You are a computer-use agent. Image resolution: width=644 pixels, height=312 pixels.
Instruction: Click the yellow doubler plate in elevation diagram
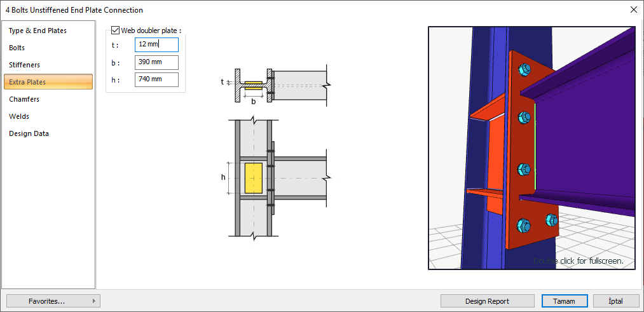coord(254,178)
